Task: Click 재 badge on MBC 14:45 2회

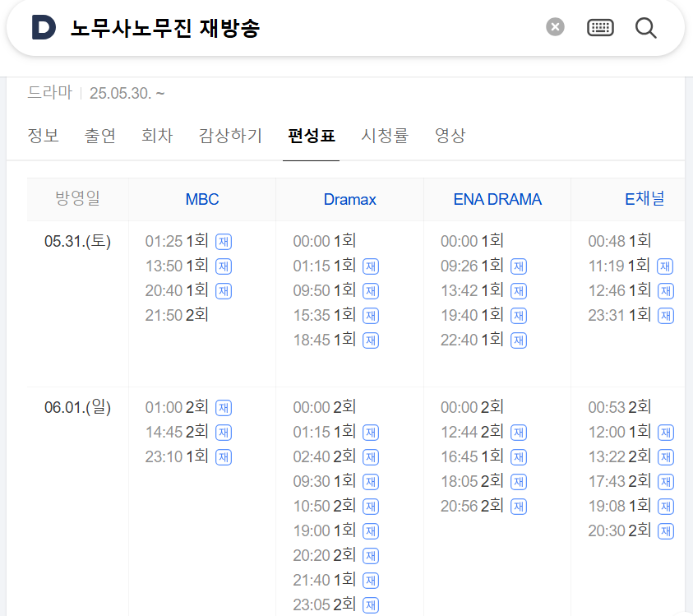Action: coord(224,433)
